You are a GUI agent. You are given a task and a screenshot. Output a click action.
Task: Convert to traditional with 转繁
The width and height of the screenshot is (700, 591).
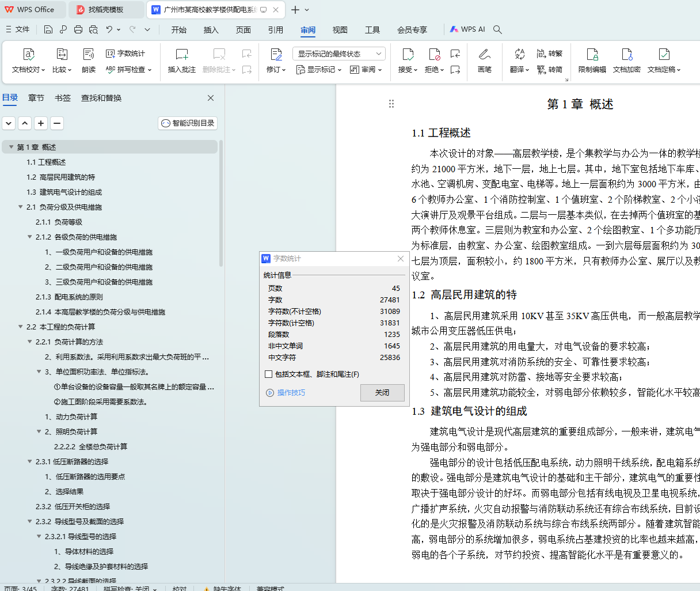550,54
